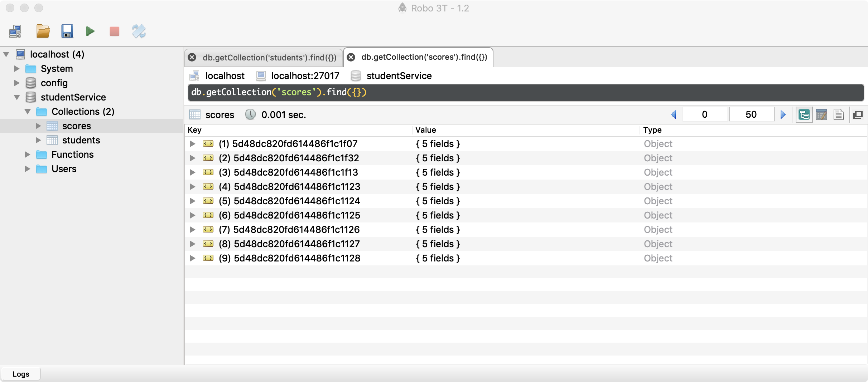Click object icon of document (1)
The height and width of the screenshot is (382, 868).
(x=208, y=144)
